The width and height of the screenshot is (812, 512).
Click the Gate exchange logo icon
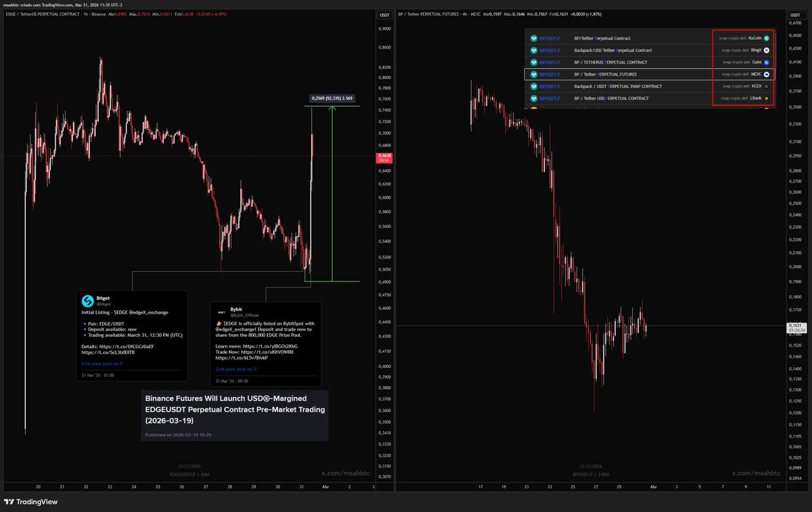pos(767,62)
